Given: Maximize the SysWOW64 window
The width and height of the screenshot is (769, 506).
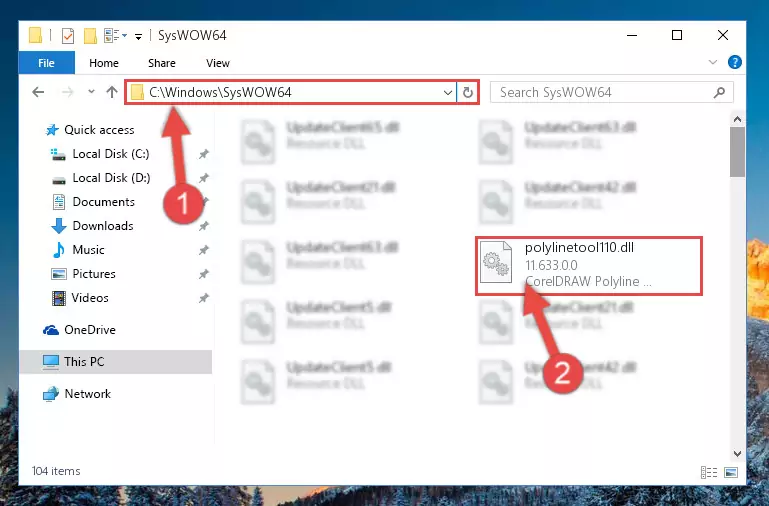Looking at the screenshot, I should (x=677, y=35).
